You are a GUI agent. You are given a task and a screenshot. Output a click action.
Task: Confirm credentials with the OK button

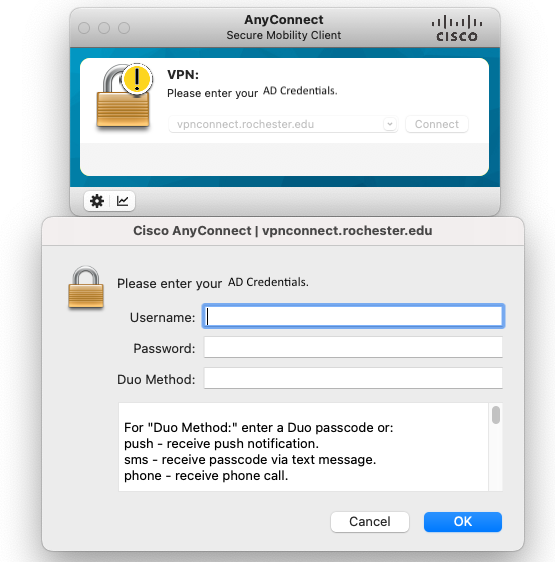pyautogui.click(x=462, y=522)
